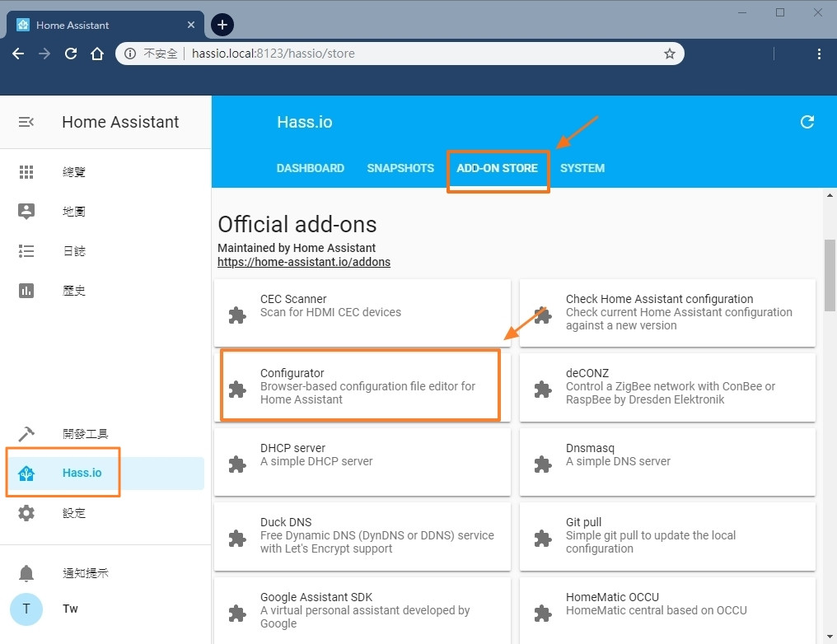The height and width of the screenshot is (644, 837).
Task: Open deCONZ add-on title
Action: pyautogui.click(x=587, y=373)
